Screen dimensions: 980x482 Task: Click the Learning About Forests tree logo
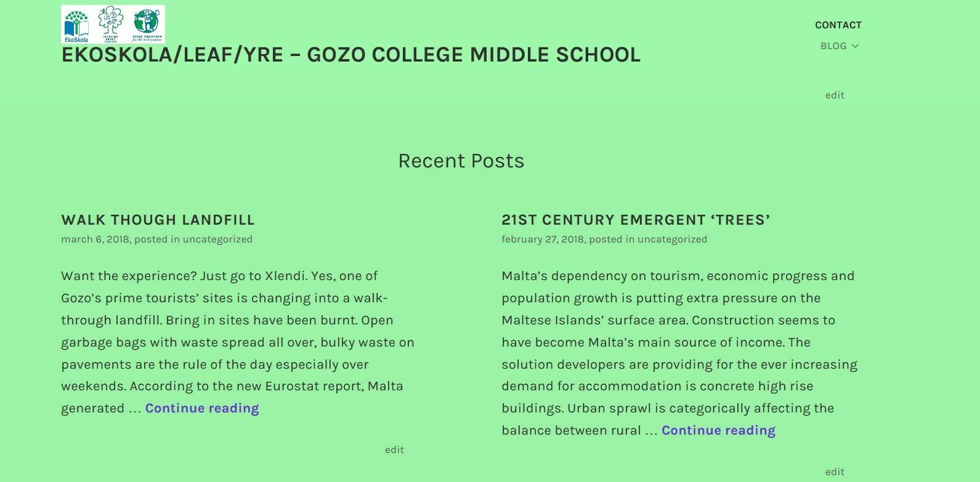coord(111,23)
